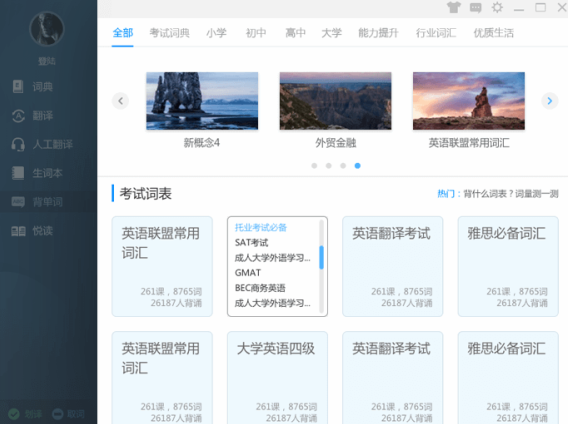This screenshot has width=568, height=424.
Task: Select the 背单词 flashcard icon
Action: tap(18, 201)
